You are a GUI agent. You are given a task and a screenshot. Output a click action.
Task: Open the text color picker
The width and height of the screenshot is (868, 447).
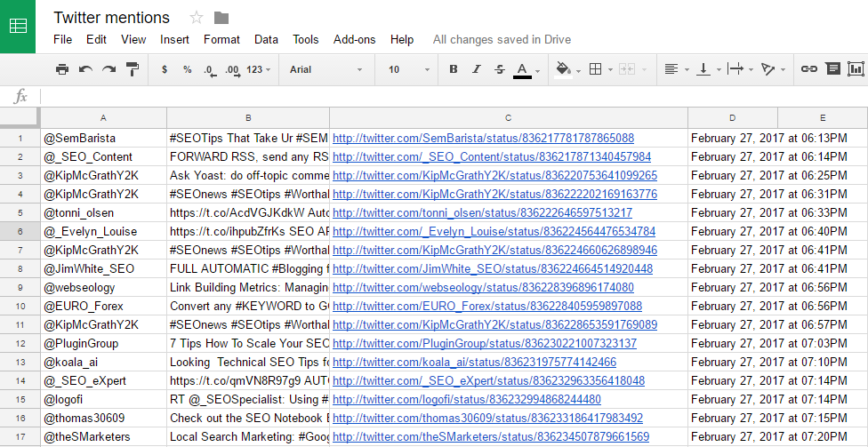point(522,69)
